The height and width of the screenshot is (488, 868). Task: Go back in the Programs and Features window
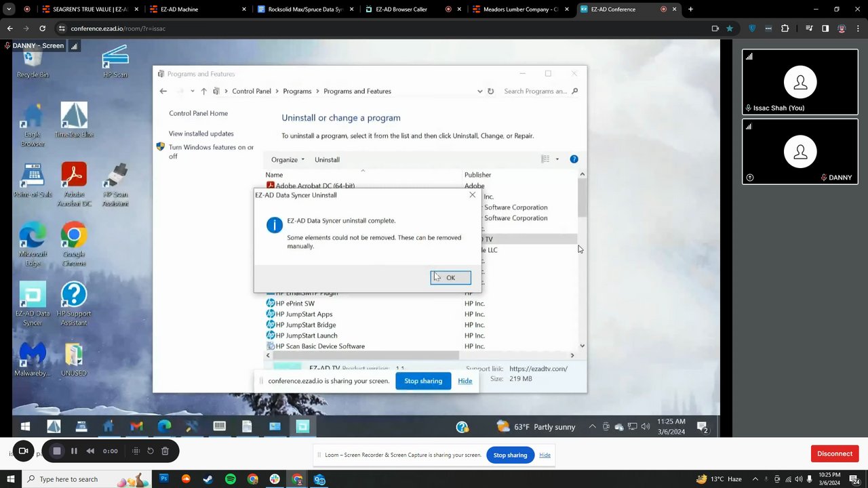coord(163,91)
